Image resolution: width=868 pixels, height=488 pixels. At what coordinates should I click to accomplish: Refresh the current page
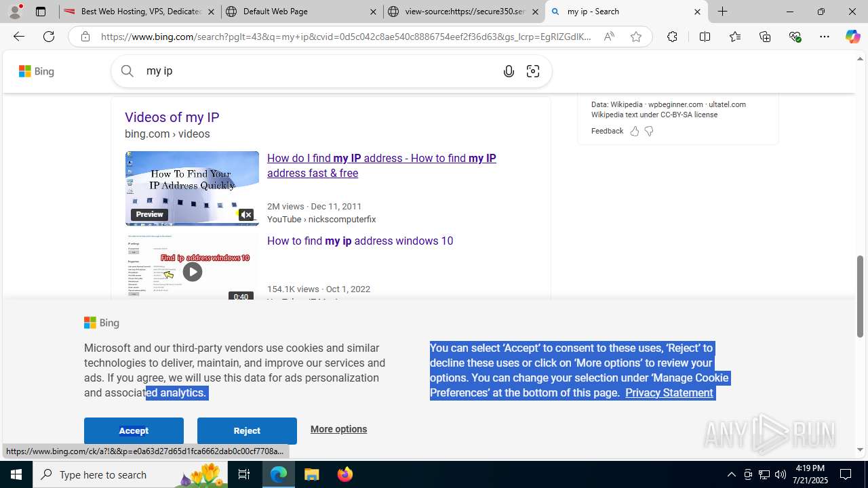(x=49, y=37)
